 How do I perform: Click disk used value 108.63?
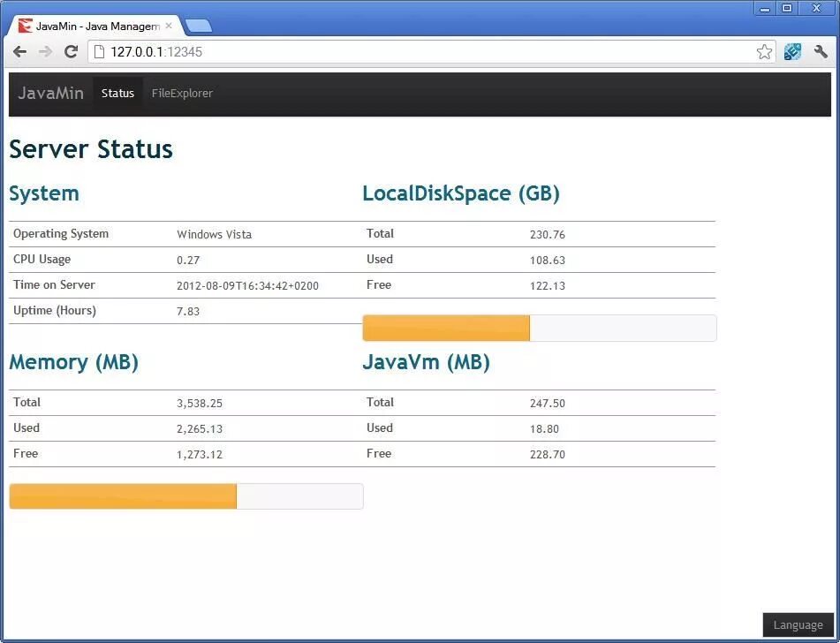pyautogui.click(x=548, y=261)
